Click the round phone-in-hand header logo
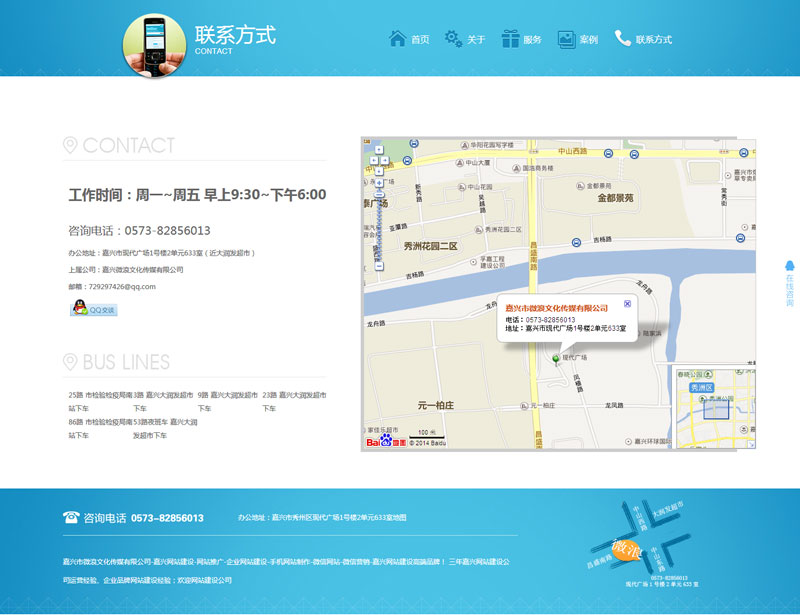Viewport: 800px width, 615px height. (154, 45)
